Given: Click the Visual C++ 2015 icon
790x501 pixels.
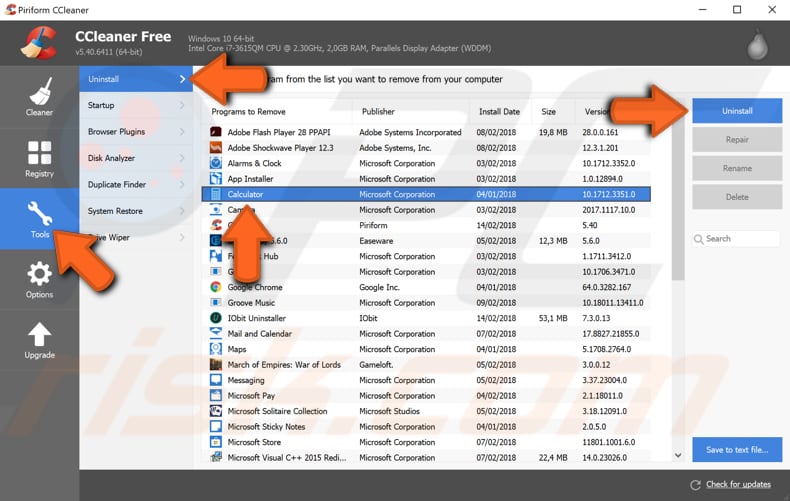Looking at the screenshot, I should pyautogui.click(x=216, y=457).
